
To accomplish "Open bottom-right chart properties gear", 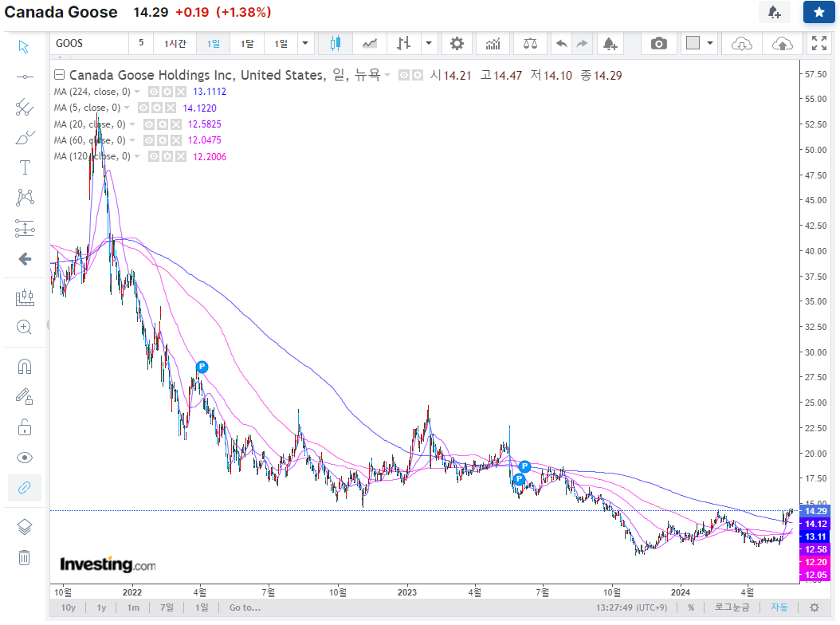I will point(814,607).
